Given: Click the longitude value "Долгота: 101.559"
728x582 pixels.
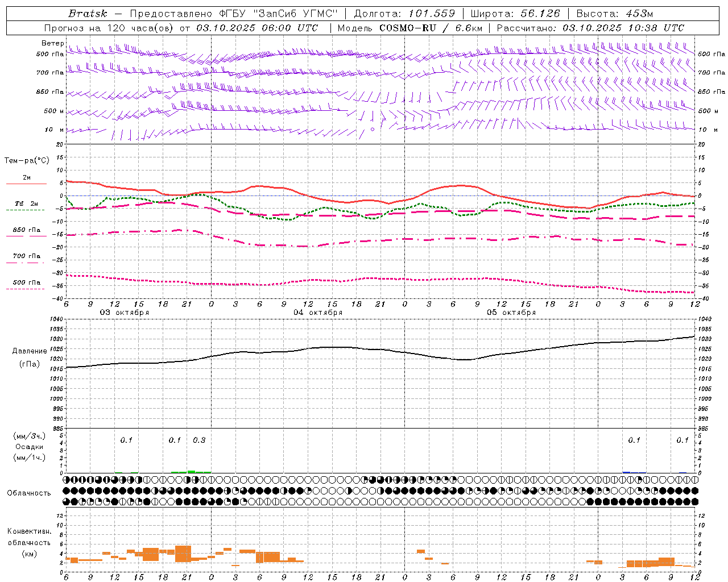Looking at the screenshot, I should pos(404,14).
